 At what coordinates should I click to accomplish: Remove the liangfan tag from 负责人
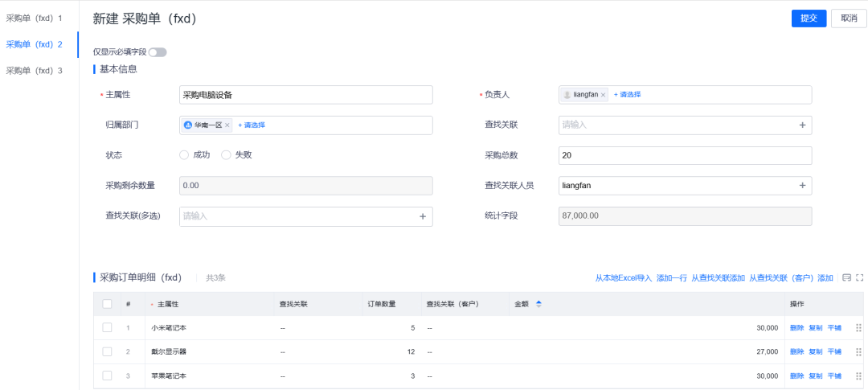tap(604, 95)
